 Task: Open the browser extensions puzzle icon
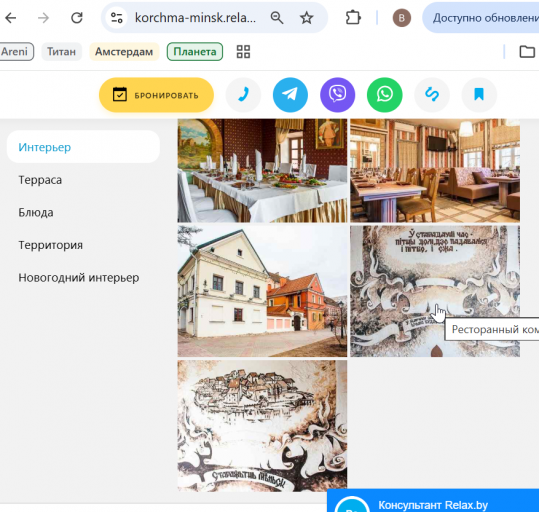[353, 18]
